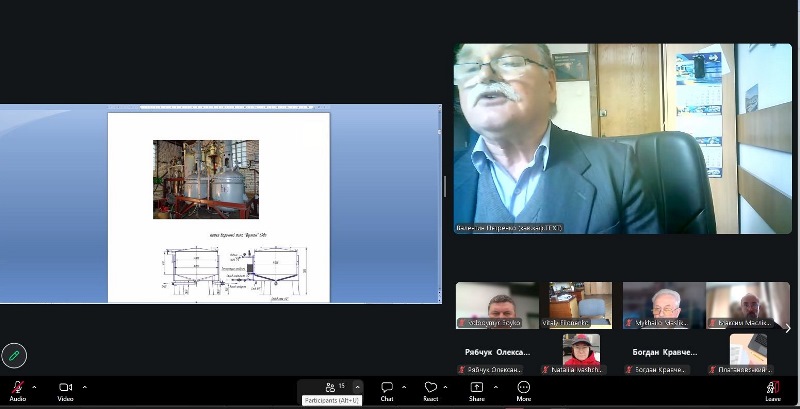Toggle the camera with the Video button
The height and width of the screenshot is (409, 800).
pos(66,388)
